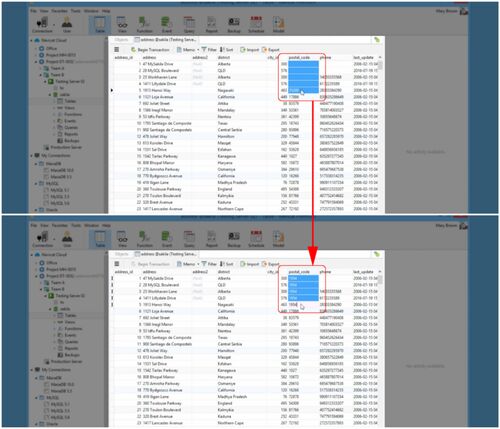The height and width of the screenshot is (429, 500).
Task: Click Report icon in upper window toolbar
Action: click(x=211, y=25)
